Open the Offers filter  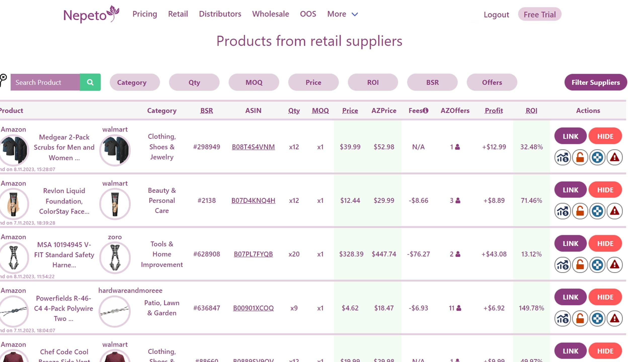(x=492, y=82)
